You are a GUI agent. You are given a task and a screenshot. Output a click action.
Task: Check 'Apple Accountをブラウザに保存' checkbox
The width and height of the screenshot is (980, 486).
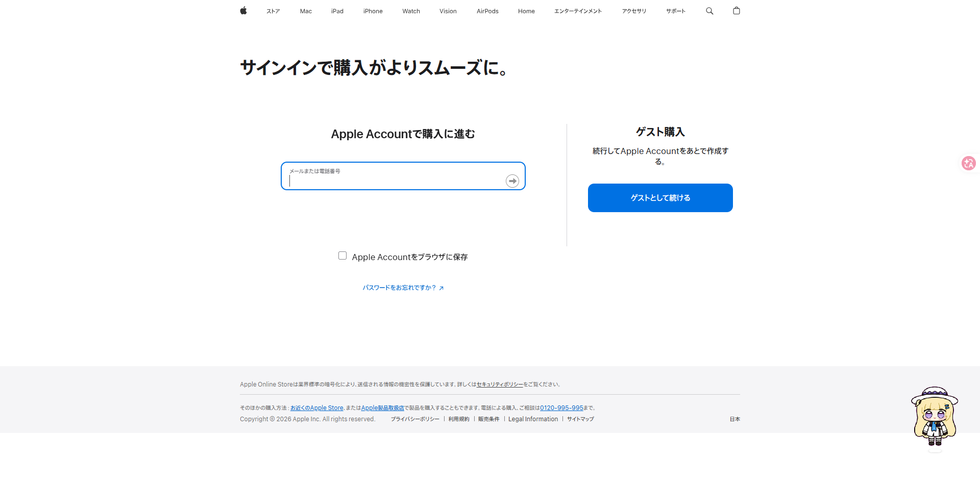[x=342, y=255]
